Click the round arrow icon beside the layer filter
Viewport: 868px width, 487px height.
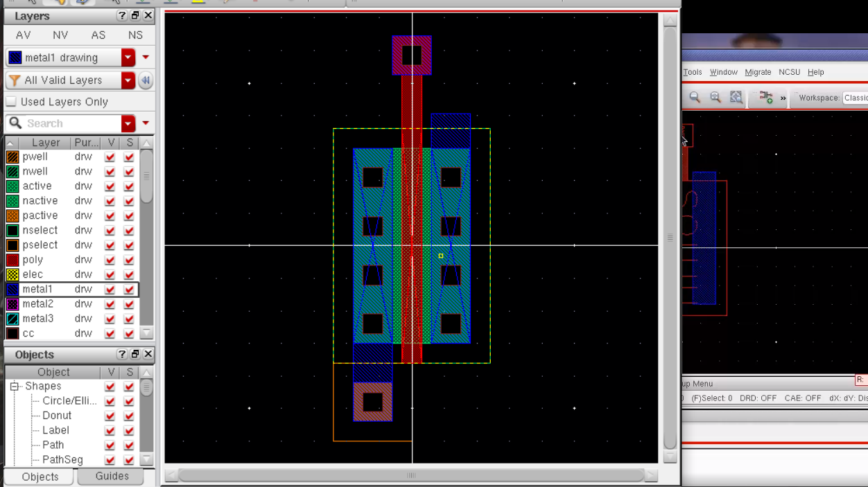(x=146, y=80)
